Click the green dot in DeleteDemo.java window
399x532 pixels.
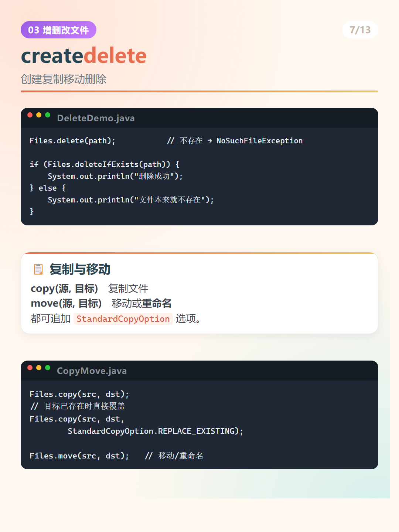pos(48,115)
